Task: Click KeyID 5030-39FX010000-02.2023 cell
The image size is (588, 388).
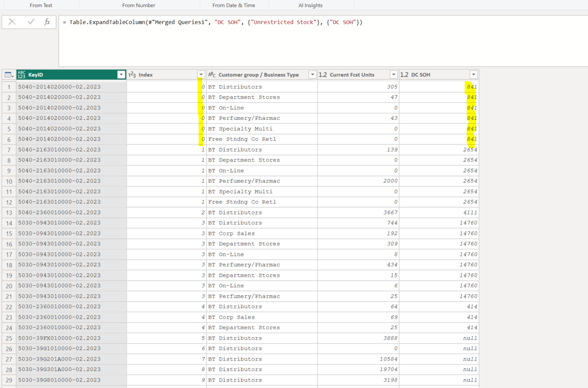Action: (x=71, y=338)
